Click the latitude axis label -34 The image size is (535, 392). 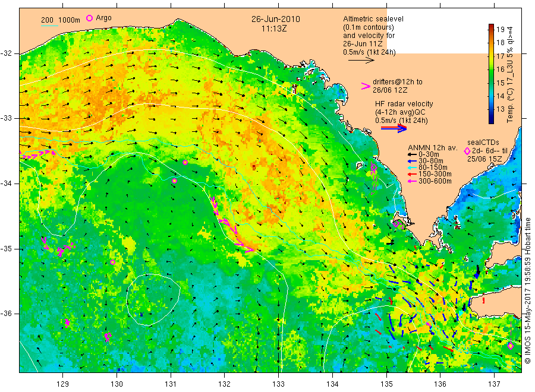6,184
